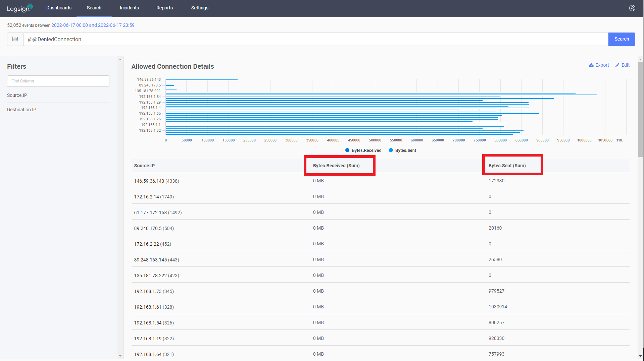Click the Allowed Connection Details title
Image resolution: width=644 pixels, height=361 pixels.
pyautogui.click(x=172, y=66)
